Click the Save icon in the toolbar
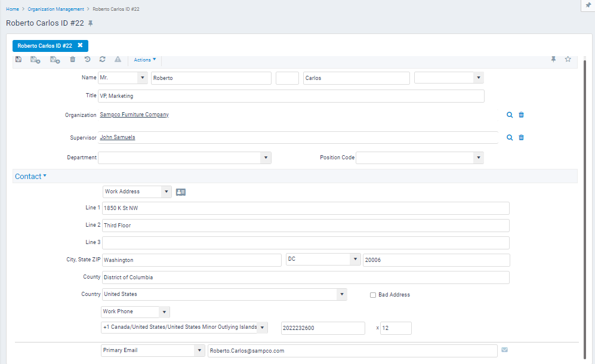This screenshot has width=595, height=364. tap(19, 59)
